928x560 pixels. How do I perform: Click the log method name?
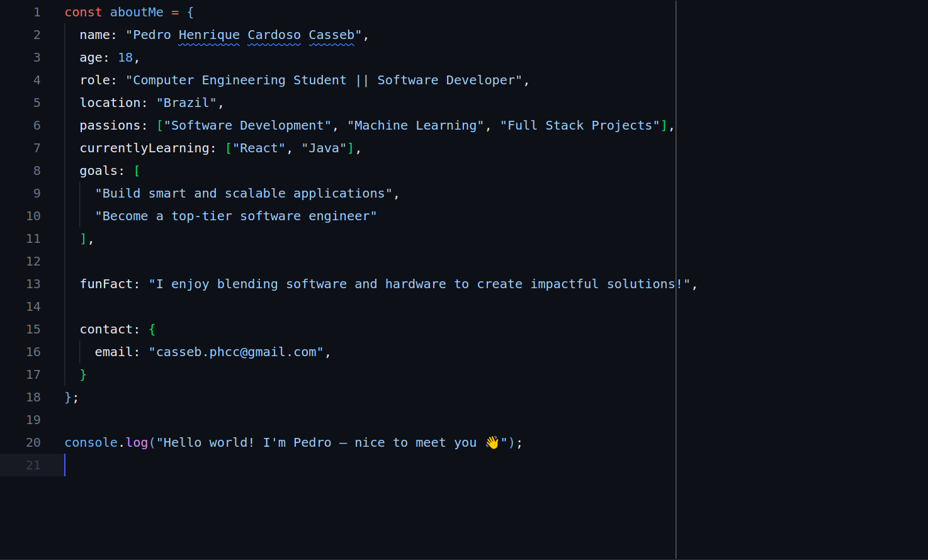pos(137,442)
